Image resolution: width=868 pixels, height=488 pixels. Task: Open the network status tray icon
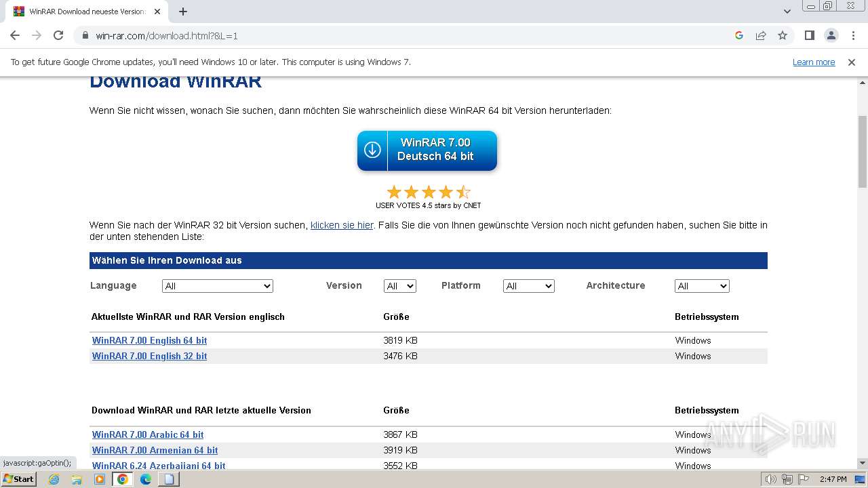click(787, 479)
